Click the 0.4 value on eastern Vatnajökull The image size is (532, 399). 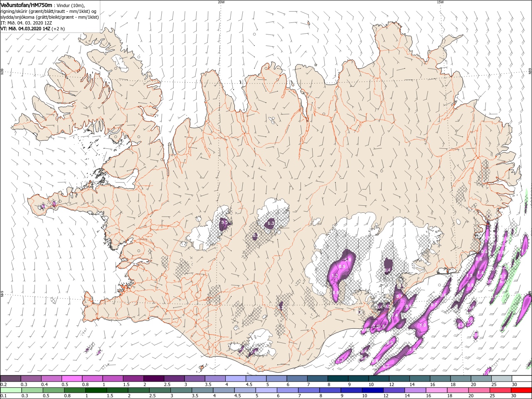387,271
